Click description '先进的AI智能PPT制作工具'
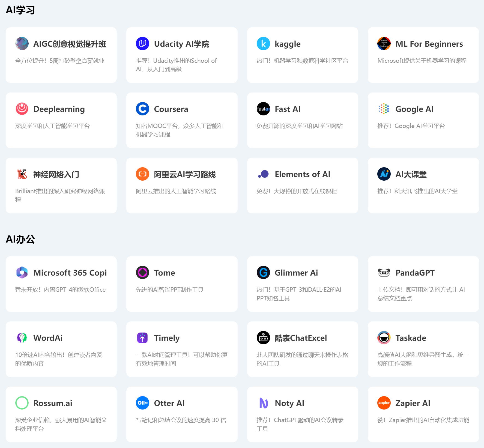Screen dimensions: 484x448 170,290
